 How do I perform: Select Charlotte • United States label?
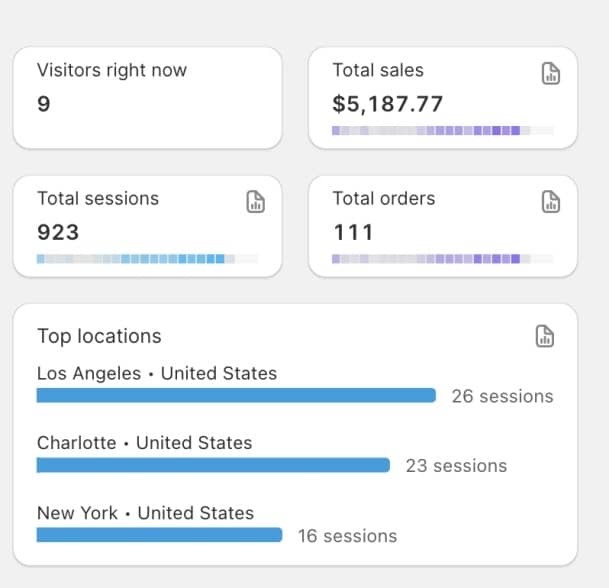click(144, 442)
